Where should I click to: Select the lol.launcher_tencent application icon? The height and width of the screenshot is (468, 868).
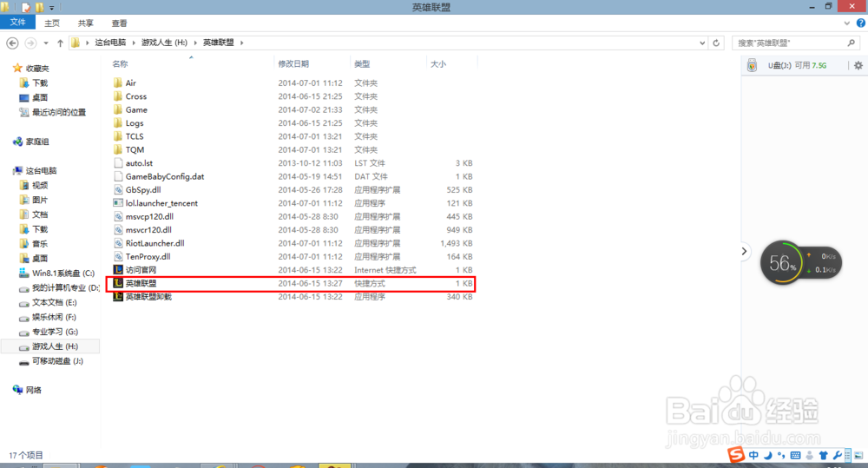coord(118,202)
